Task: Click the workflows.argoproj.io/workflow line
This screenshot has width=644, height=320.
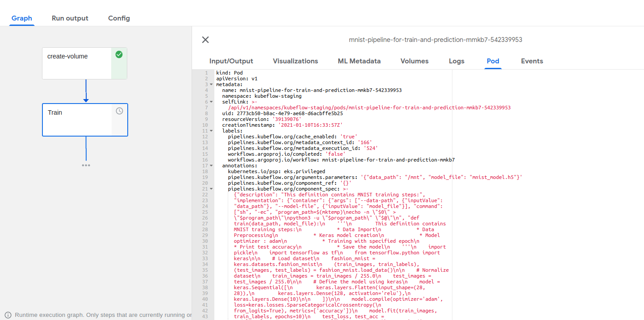Action: click(341, 160)
